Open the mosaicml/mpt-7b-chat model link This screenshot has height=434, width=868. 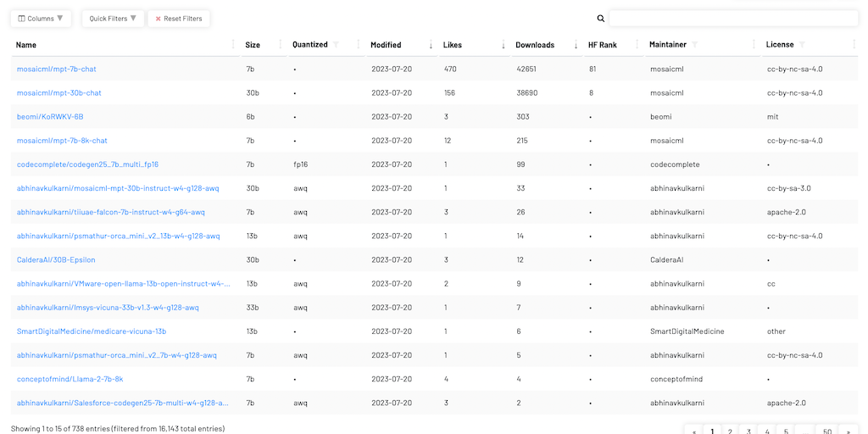56,69
